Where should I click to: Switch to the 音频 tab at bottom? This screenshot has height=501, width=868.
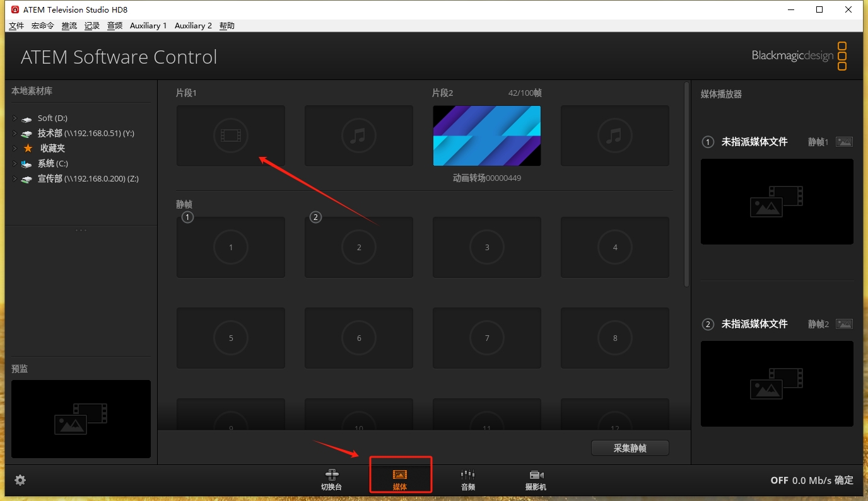point(467,480)
